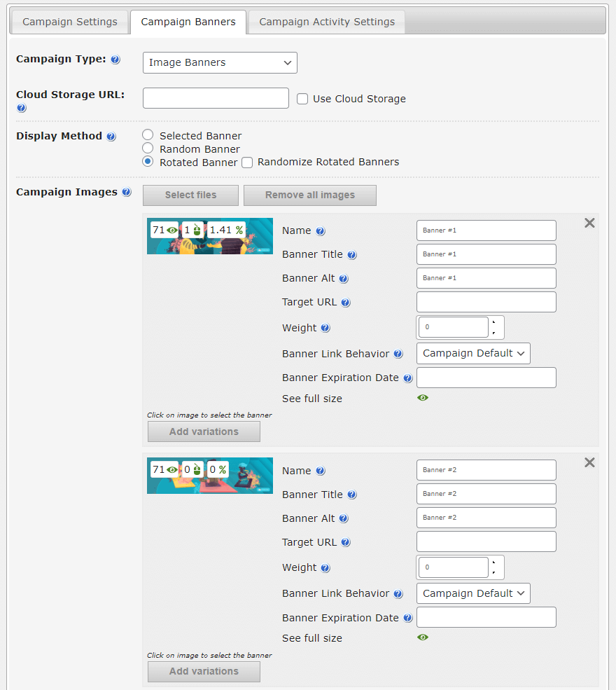The image size is (616, 690).
Task: Remove Banner #1 using its X icon
Action: click(x=589, y=223)
